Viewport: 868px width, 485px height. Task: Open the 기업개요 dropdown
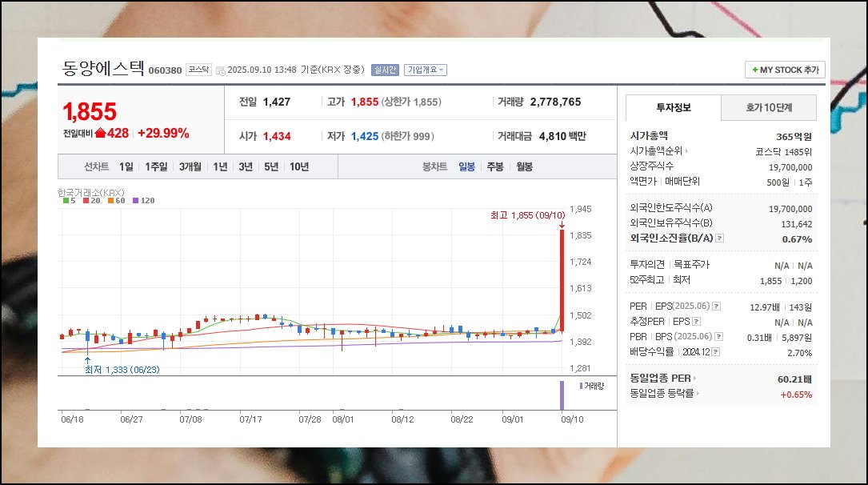(x=425, y=70)
